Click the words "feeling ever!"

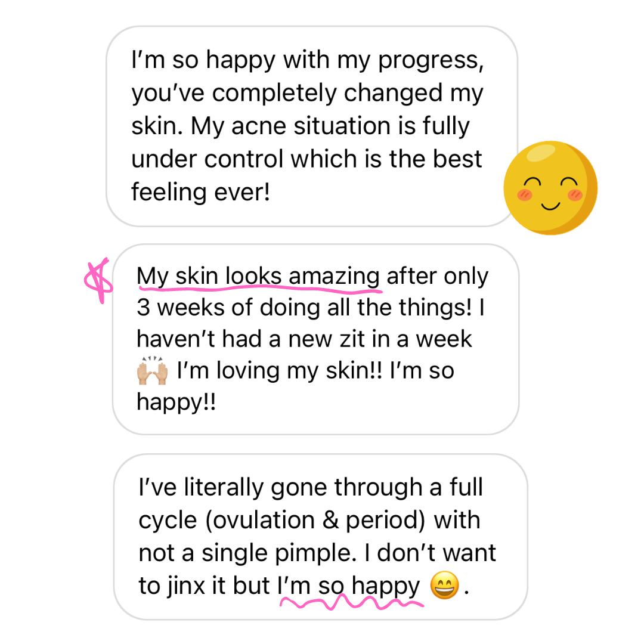(x=200, y=192)
